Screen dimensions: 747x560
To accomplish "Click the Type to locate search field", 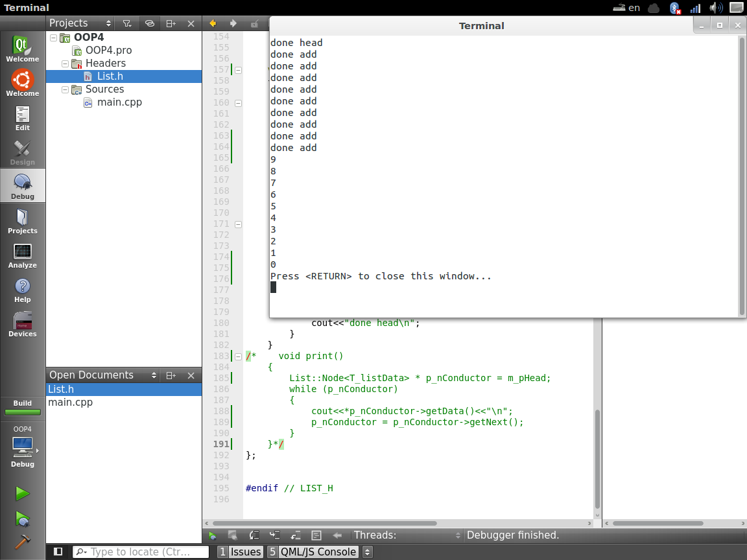I will [141, 552].
